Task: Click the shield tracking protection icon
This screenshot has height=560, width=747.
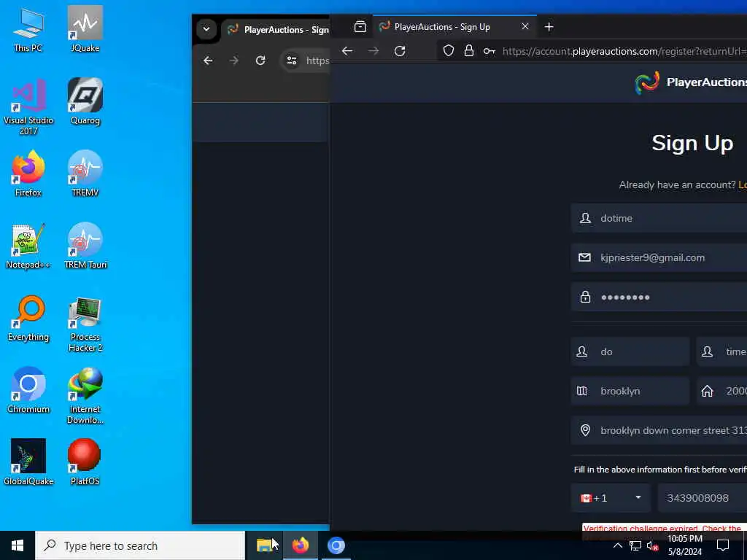Action: click(449, 51)
